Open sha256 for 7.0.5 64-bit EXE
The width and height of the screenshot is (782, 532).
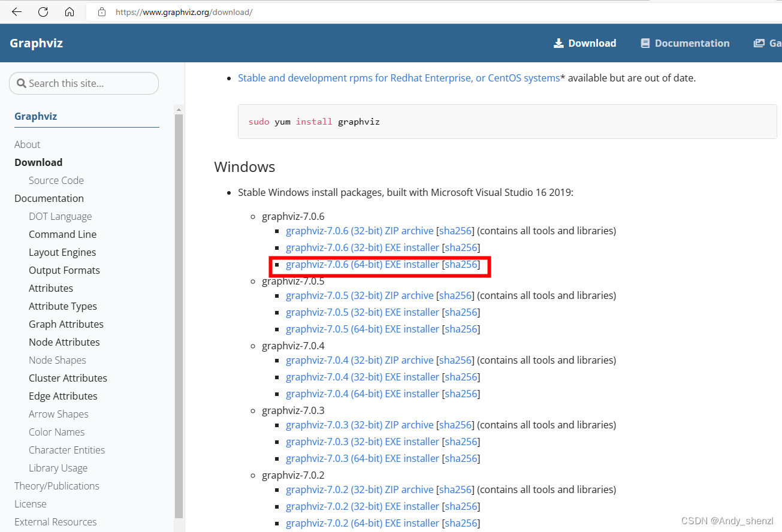[x=461, y=329]
